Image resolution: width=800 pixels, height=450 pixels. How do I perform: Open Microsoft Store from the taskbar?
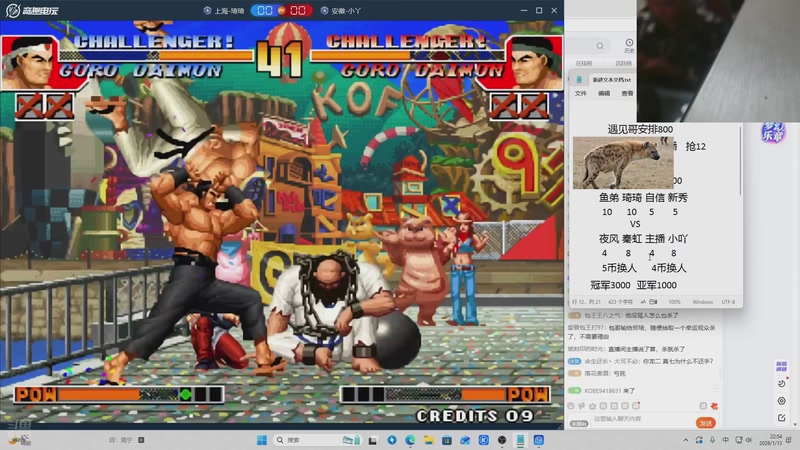447,440
